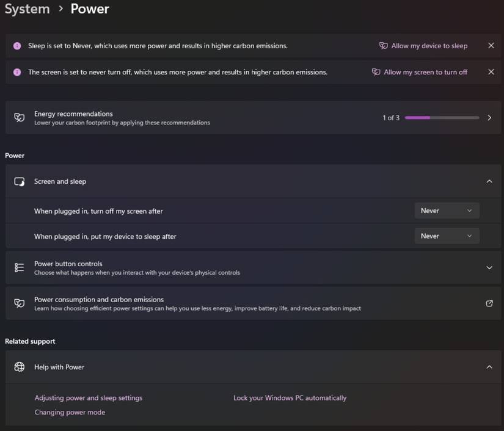The height and width of the screenshot is (431, 504).
Task: Open the put my device to sleep dropdown
Action: pyautogui.click(x=447, y=236)
